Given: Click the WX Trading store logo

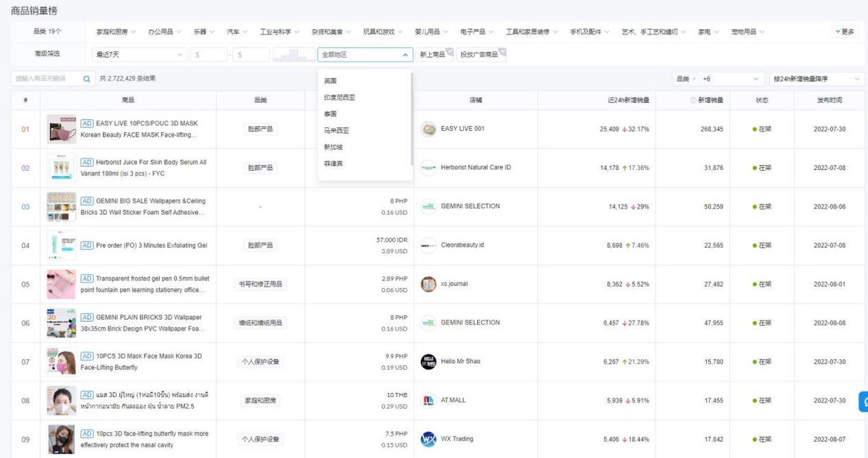Looking at the screenshot, I should coord(429,438).
